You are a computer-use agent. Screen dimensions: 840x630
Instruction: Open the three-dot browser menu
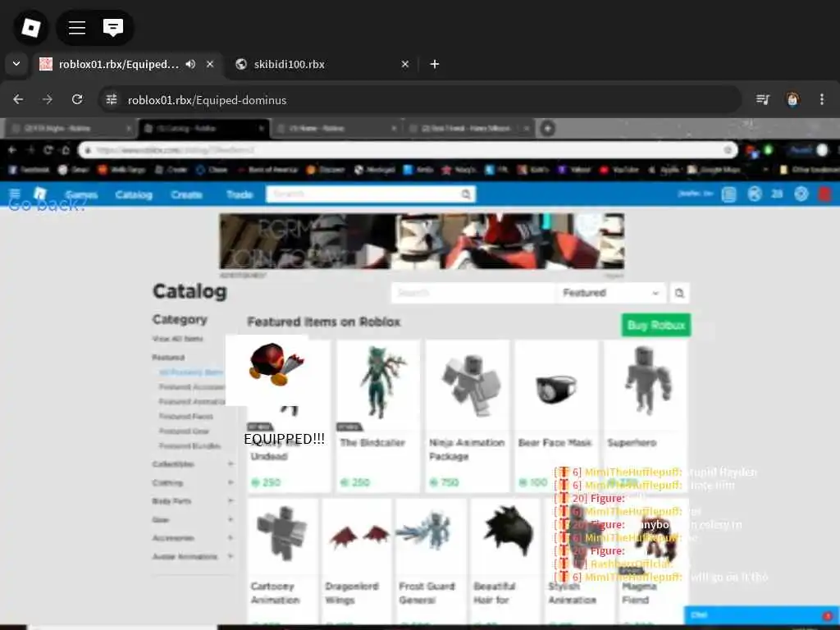[x=822, y=99]
